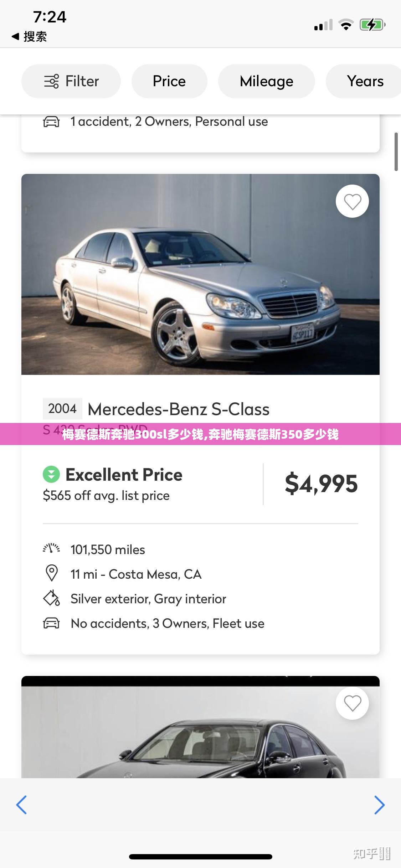The height and width of the screenshot is (868, 401).
Task: Click the Excellent Price green badge icon
Action: pos(51,474)
